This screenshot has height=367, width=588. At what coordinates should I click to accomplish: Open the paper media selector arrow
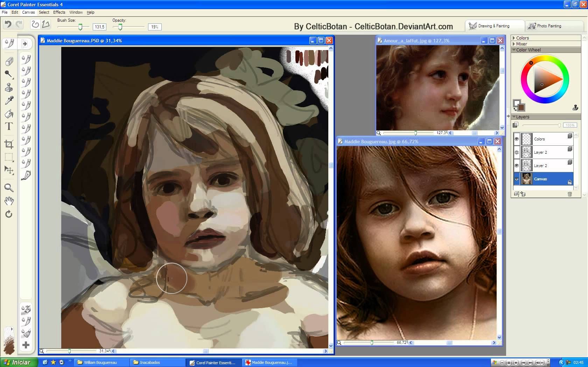coord(12,329)
